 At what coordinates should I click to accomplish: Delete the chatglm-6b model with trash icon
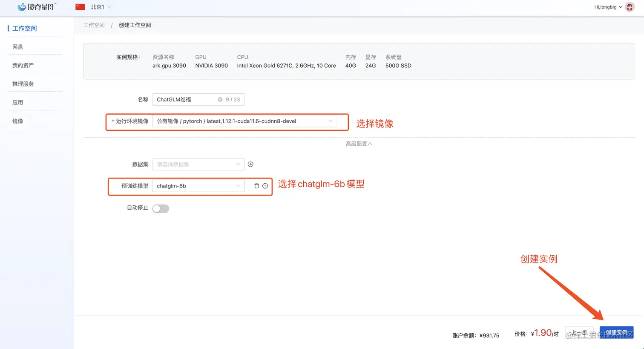256,186
